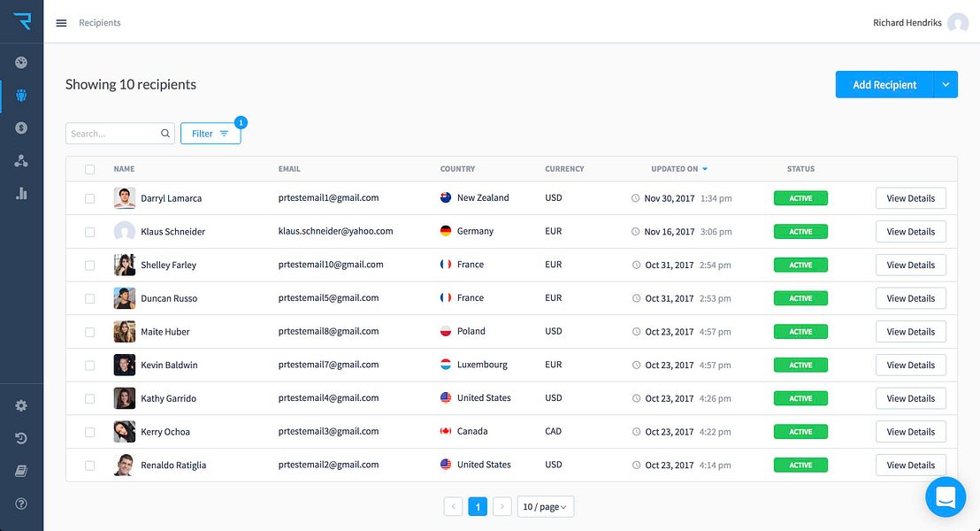Viewport: 980px width, 531px height.
Task: Go to previous page arrow
Action: 453,506
